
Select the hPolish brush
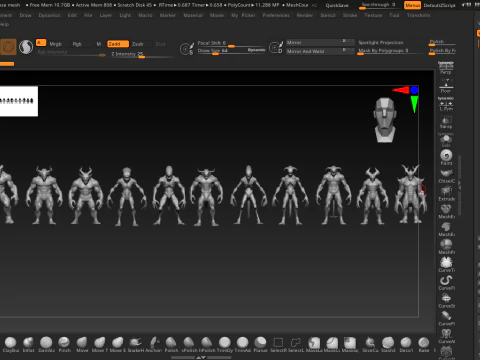207,343
